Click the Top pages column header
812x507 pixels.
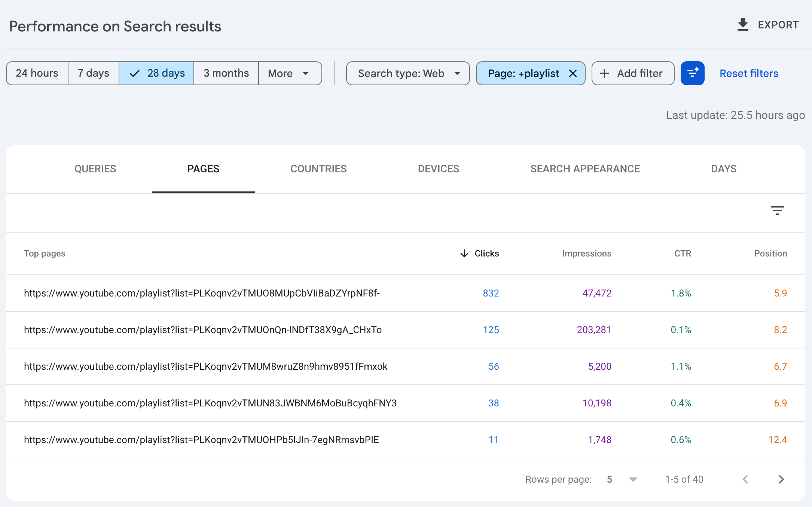(45, 254)
